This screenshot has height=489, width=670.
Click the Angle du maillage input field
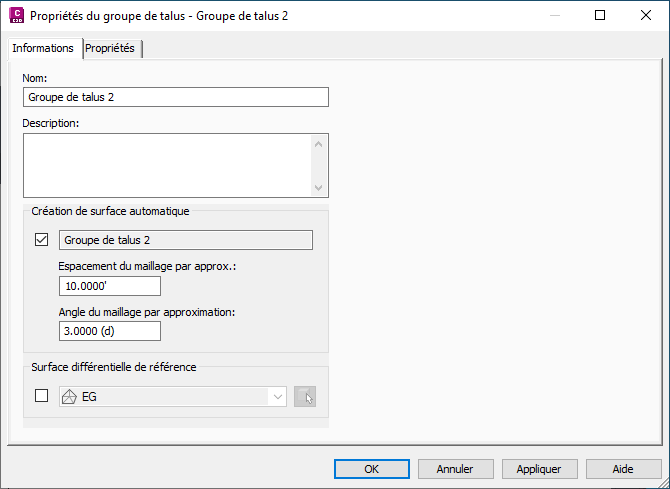pos(110,331)
